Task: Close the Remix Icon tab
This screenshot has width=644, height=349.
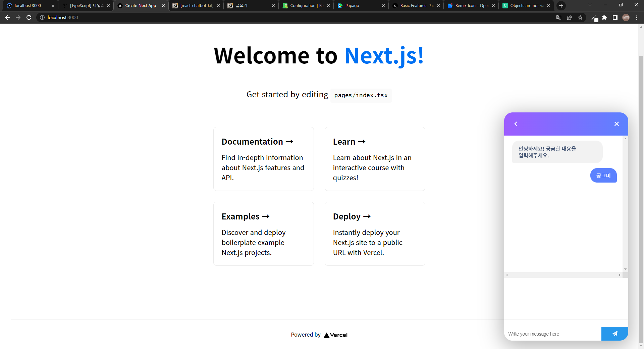Action: (493, 6)
